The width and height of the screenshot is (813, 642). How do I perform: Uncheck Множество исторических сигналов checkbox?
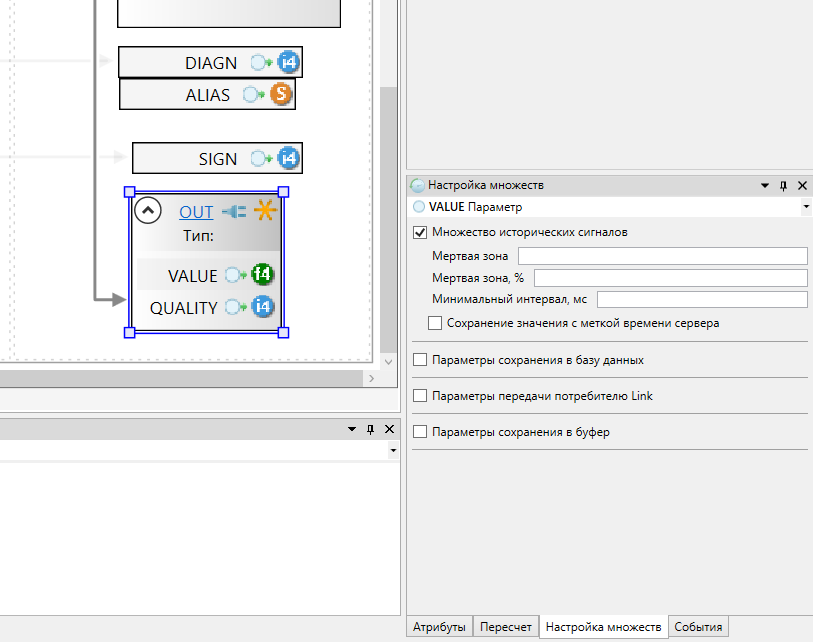click(420, 232)
